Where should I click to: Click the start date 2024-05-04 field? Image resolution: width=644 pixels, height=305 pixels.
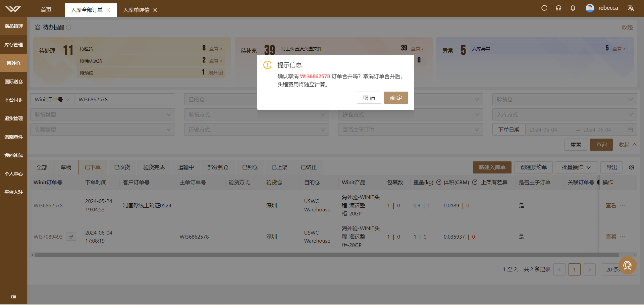550,130
